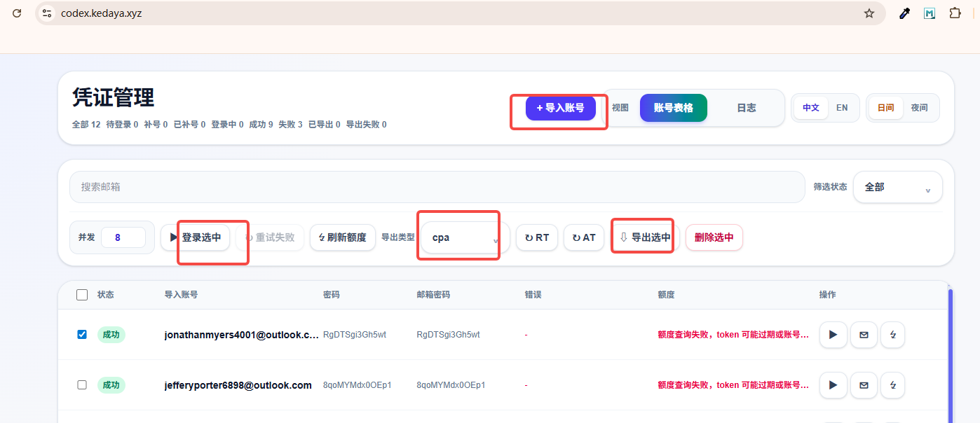The width and height of the screenshot is (980, 423).
Task: Click the password text RgDTSgi3Gh5wt in 密码 column
Action: click(x=355, y=335)
